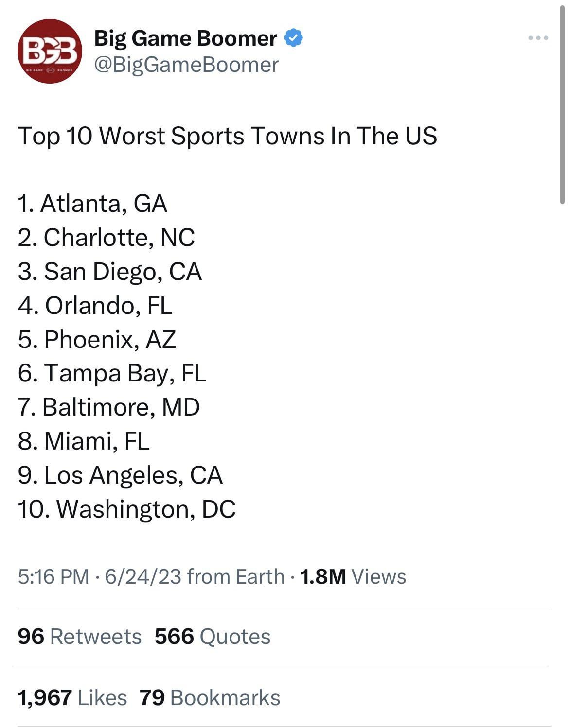Show the 1,967 Likes list
This screenshot has width=569, height=728.
click(72, 698)
